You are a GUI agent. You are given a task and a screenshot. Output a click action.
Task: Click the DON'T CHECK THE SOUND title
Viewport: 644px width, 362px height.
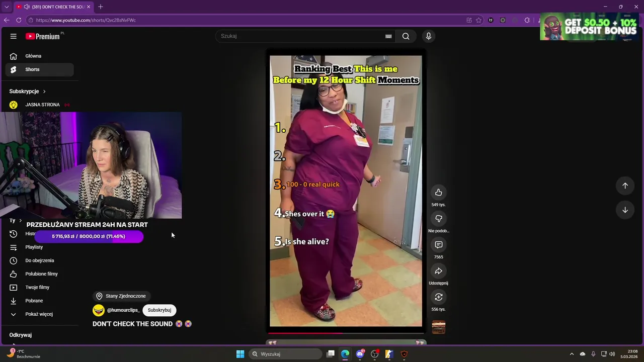[132, 324]
